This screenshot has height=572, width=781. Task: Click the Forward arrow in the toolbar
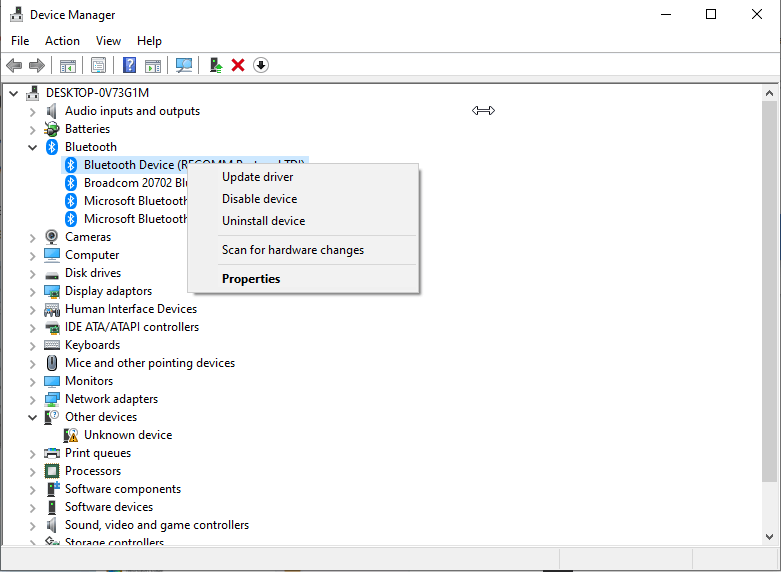pos(37,65)
